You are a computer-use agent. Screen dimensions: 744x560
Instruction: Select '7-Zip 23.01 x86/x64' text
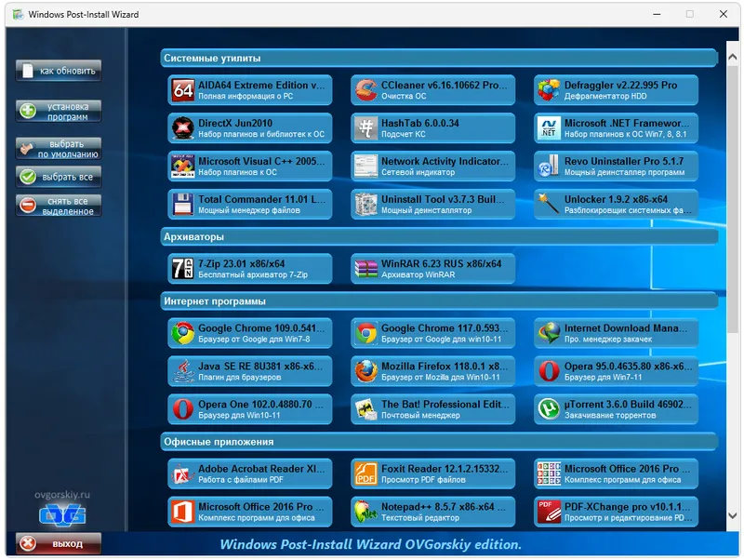[x=242, y=263]
